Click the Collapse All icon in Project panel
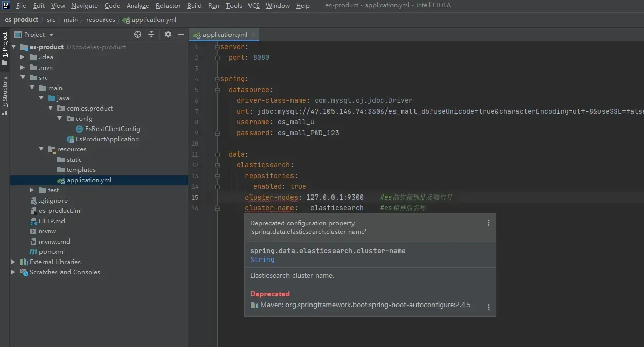This screenshot has width=644, height=347. pos(151,34)
